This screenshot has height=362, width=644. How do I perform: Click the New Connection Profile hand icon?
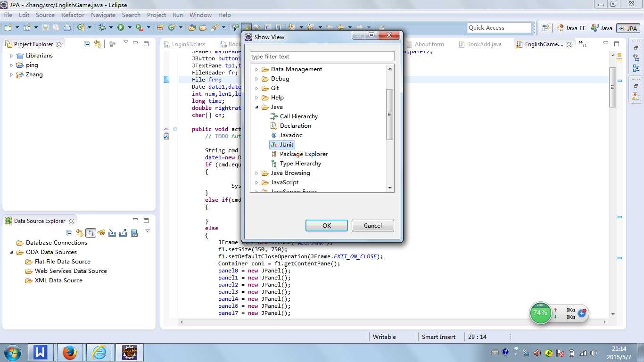point(101,233)
